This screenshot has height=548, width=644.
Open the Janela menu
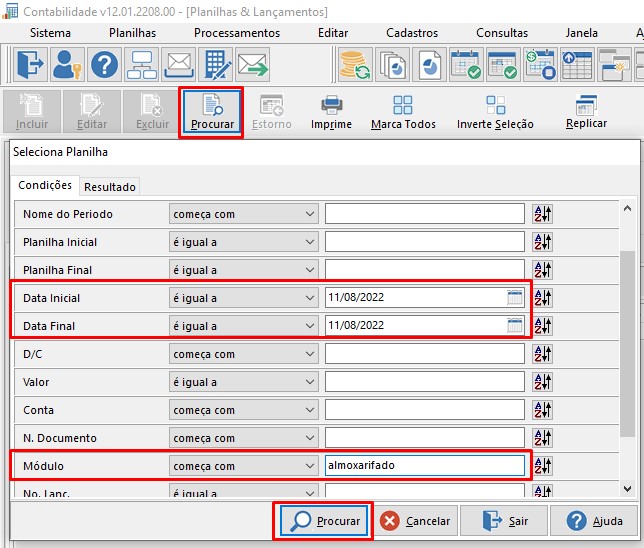click(581, 33)
